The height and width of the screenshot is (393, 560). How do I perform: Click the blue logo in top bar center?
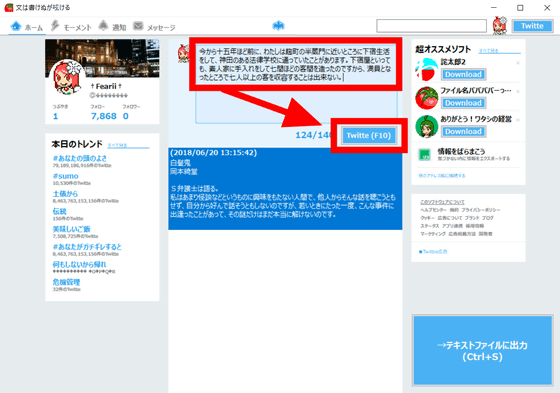278,26
